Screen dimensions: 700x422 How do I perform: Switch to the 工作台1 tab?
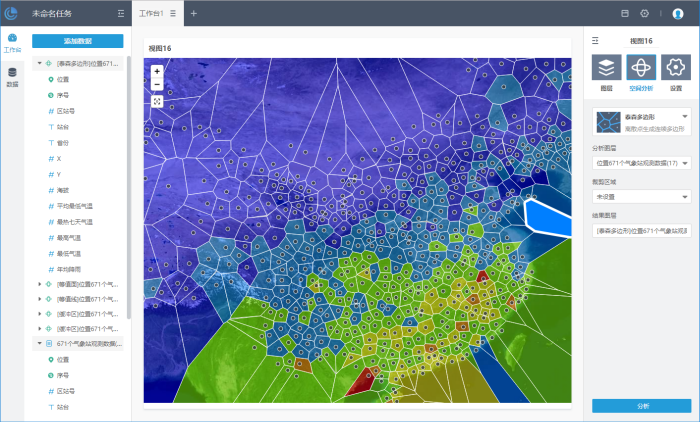[150, 14]
